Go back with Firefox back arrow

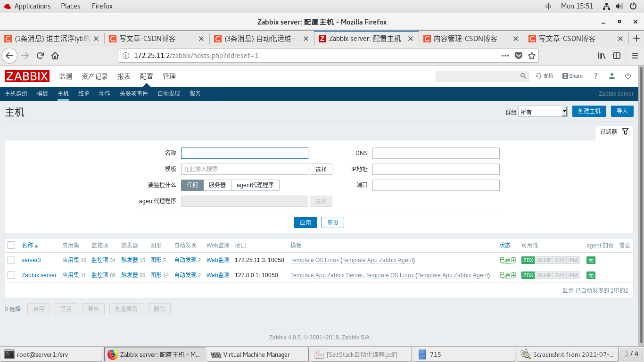pos(9,56)
